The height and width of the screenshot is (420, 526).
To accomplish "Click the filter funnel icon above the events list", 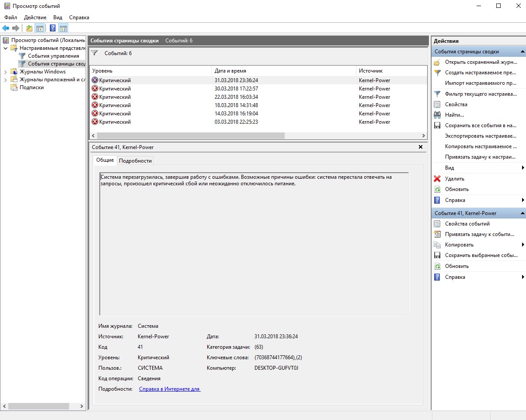I will [x=94, y=53].
